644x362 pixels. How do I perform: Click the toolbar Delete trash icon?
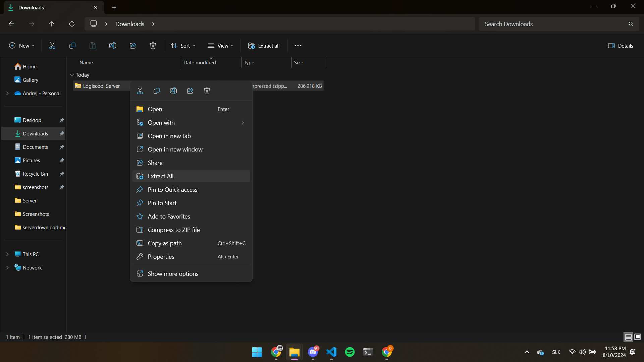coord(153,46)
